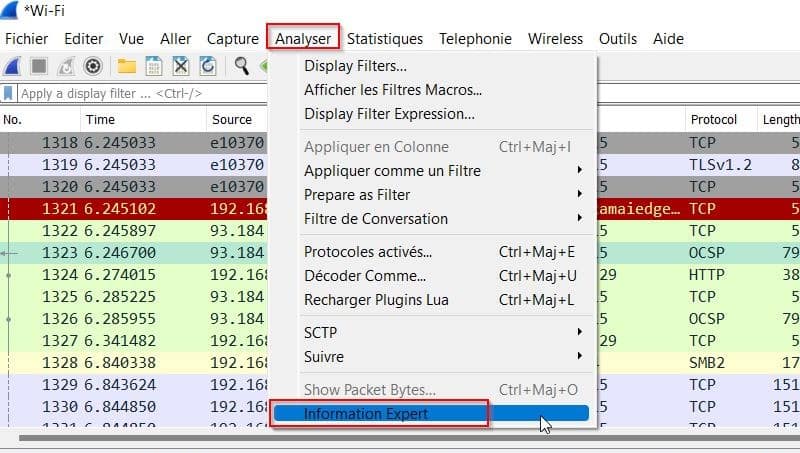Expand Filtre de Conversation submenu
The height and width of the screenshot is (453, 800).
pos(434,219)
